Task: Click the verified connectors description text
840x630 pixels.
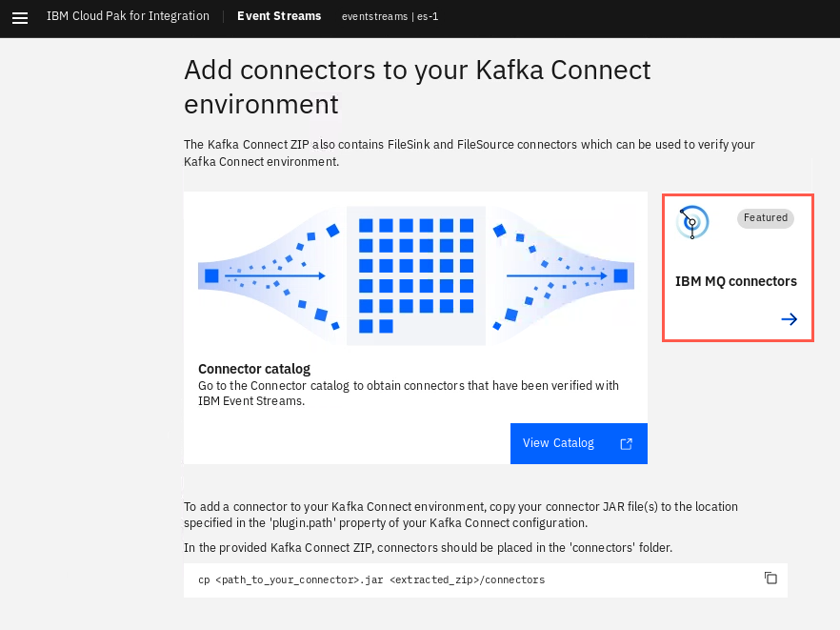Action: [x=409, y=393]
